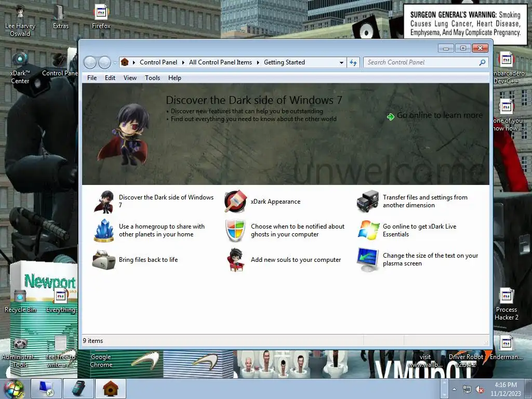The image size is (532, 399).
Task: Select the Recycle Bin desktop icon
Action: pos(20,301)
